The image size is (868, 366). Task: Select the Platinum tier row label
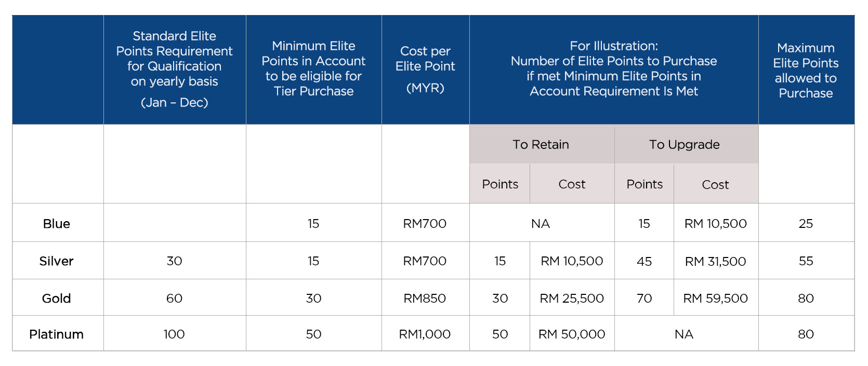click(57, 334)
